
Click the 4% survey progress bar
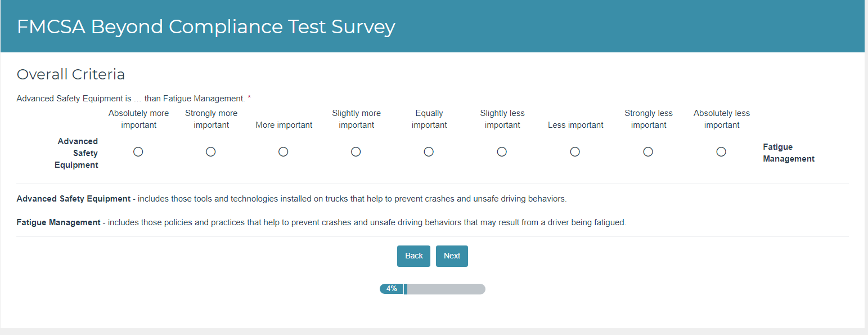tap(432, 289)
